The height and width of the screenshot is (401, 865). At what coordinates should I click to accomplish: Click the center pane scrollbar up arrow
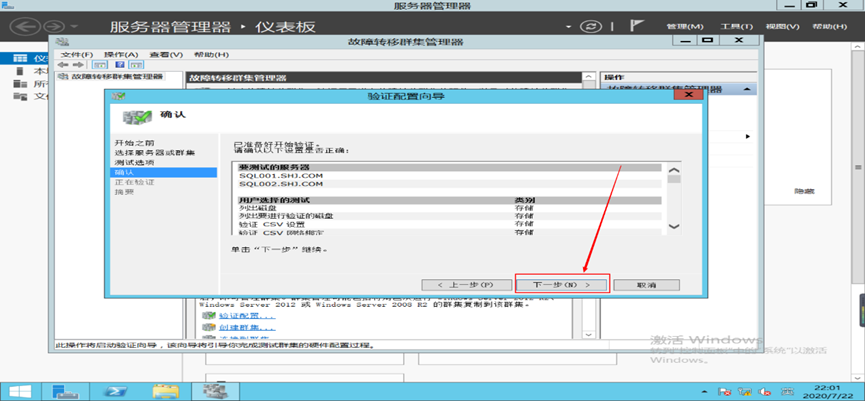pyautogui.click(x=589, y=77)
